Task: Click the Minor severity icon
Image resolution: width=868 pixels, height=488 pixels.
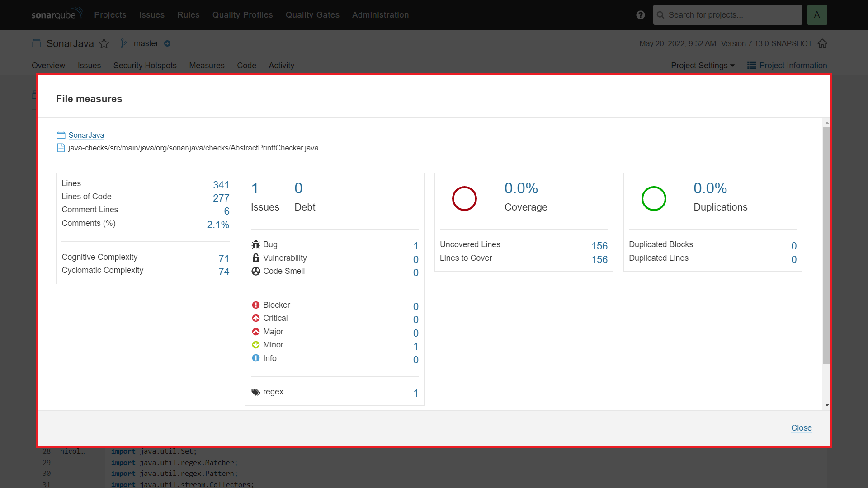Action: pyautogui.click(x=256, y=345)
